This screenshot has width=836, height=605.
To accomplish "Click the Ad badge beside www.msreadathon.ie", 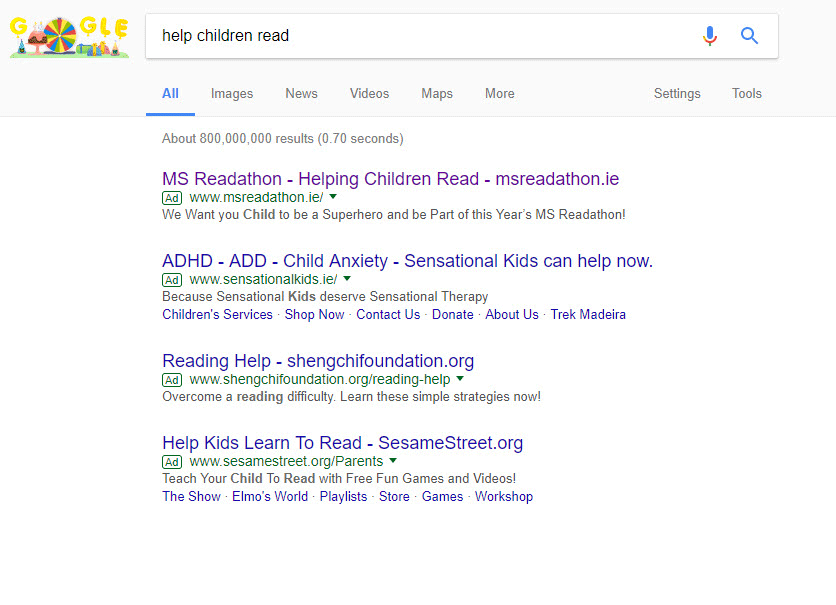I will click(x=172, y=198).
